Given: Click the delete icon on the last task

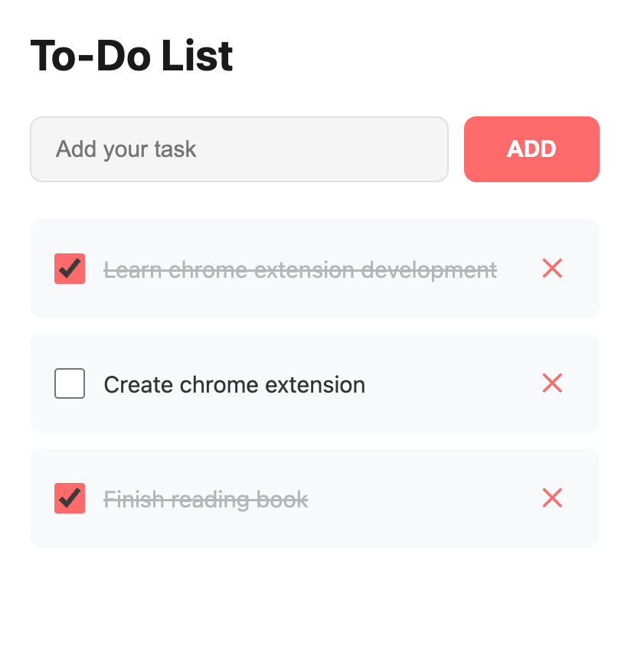Looking at the screenshot, I should [552, 498].
